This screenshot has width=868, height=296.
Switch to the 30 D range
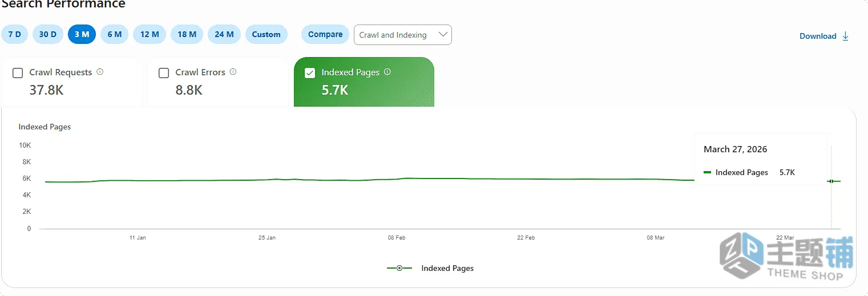[48, 34]
